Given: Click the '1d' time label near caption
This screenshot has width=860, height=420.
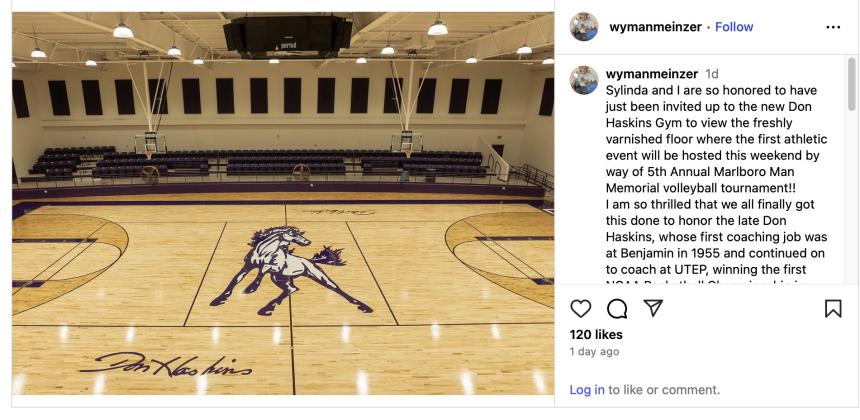Looking at the screenshot, I should tap(711, 74).
